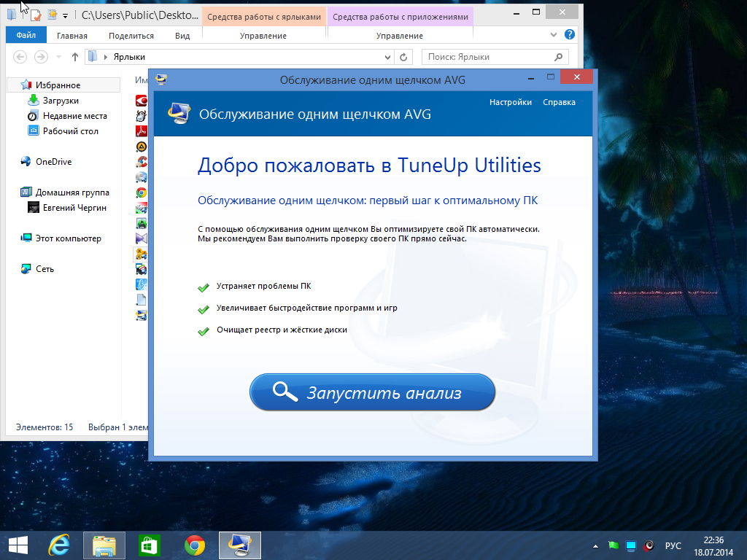Open the Файл tab in Explorer
747x560 pixels.
26,35
